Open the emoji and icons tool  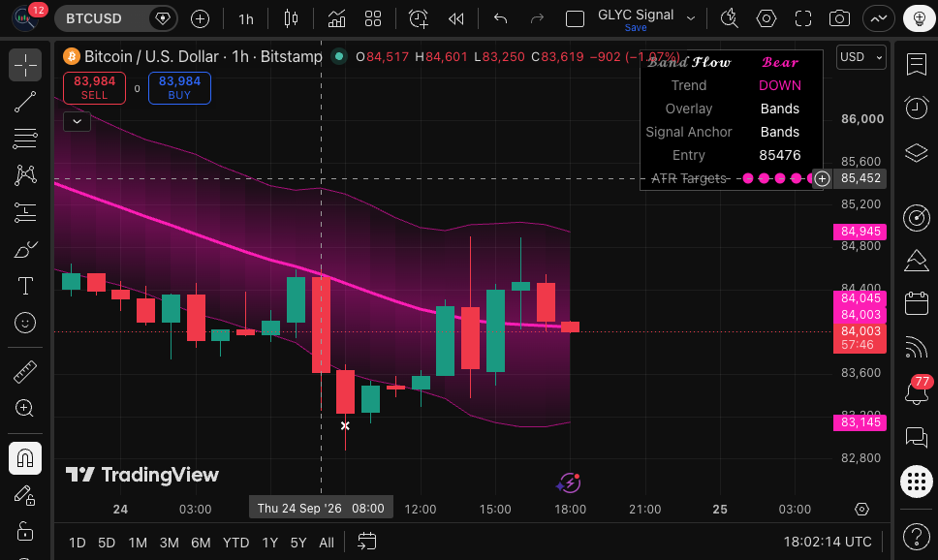point(25,323)
